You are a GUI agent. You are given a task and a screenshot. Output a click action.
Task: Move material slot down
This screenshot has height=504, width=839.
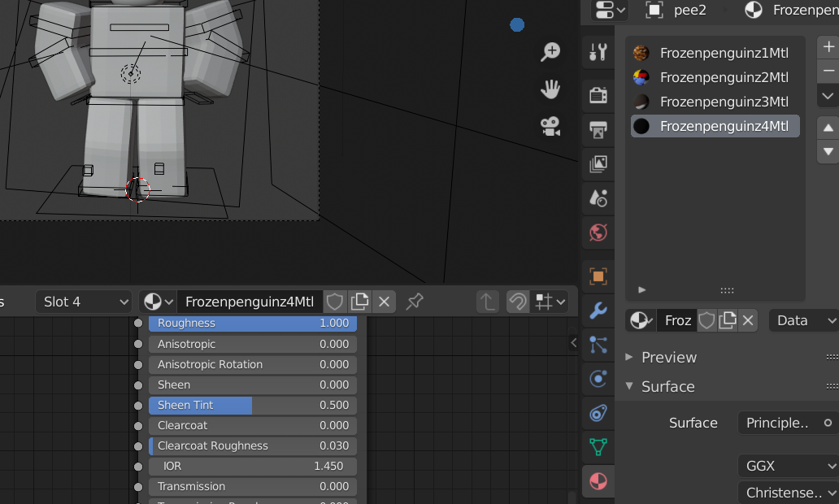tap(828, 152)
